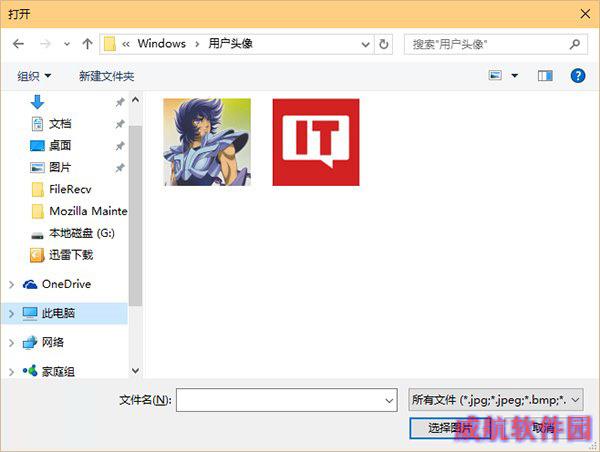The image size is (600, 452).
Task: Click the 选择图片 button
Action: click(450, 428)
